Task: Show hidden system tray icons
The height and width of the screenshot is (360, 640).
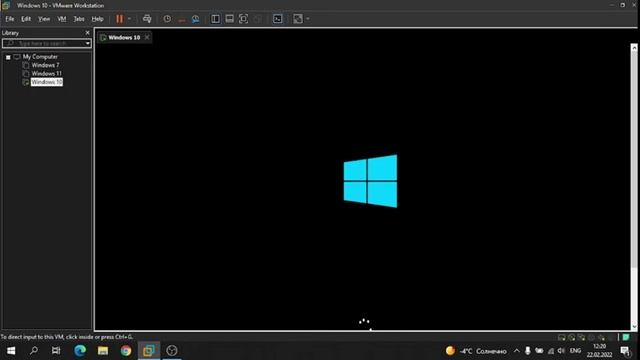Action: [x=517, y=351]
